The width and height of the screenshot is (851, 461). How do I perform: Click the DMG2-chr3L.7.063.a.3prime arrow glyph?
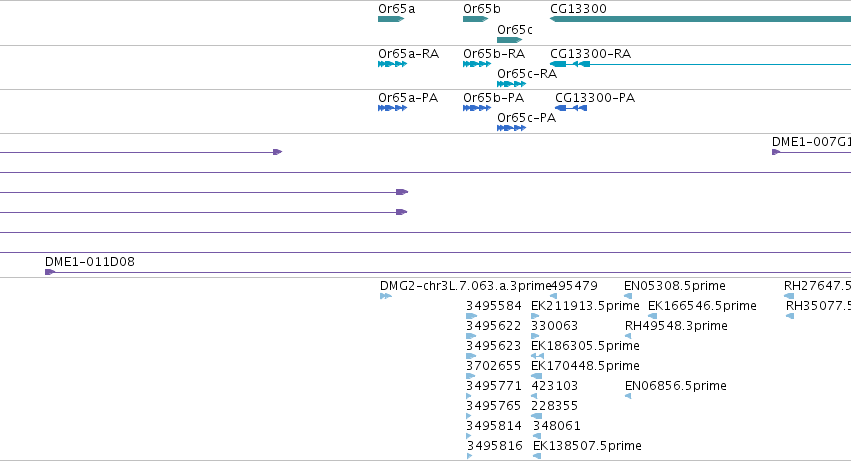386,296
